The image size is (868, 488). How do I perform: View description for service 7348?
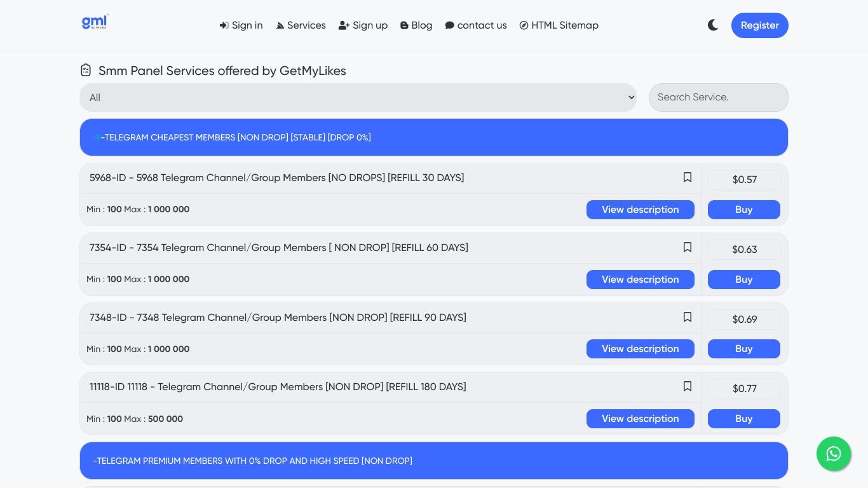tap(640, 349)
